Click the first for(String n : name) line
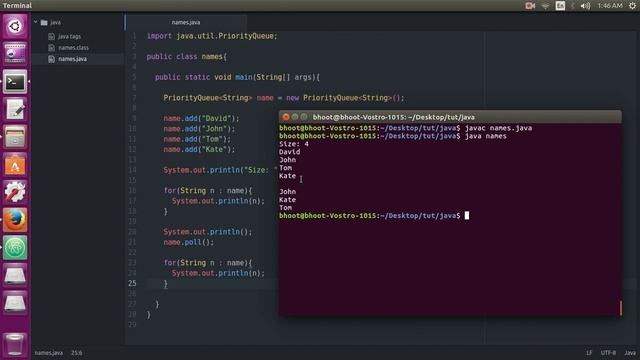This screenshot has height=360, width=640. 208,191
